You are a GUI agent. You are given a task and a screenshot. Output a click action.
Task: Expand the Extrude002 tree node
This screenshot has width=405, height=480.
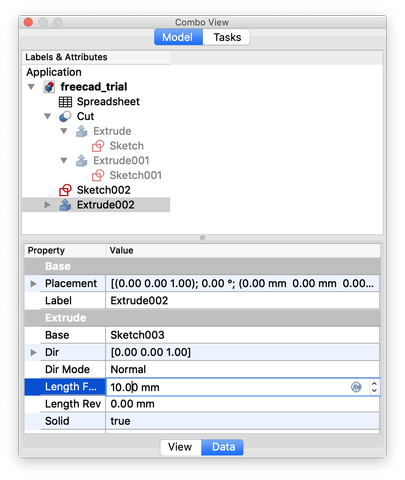(x=47, y=205)
